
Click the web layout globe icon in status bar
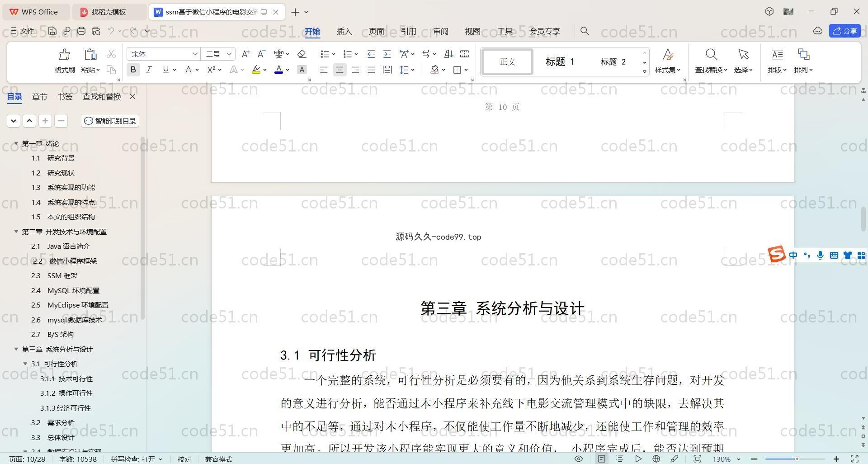656,459
